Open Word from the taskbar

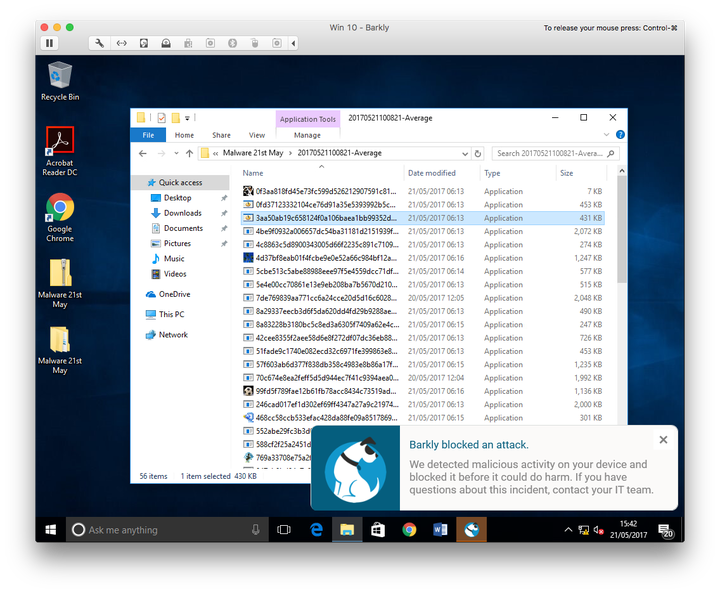[x=440, y=530]
